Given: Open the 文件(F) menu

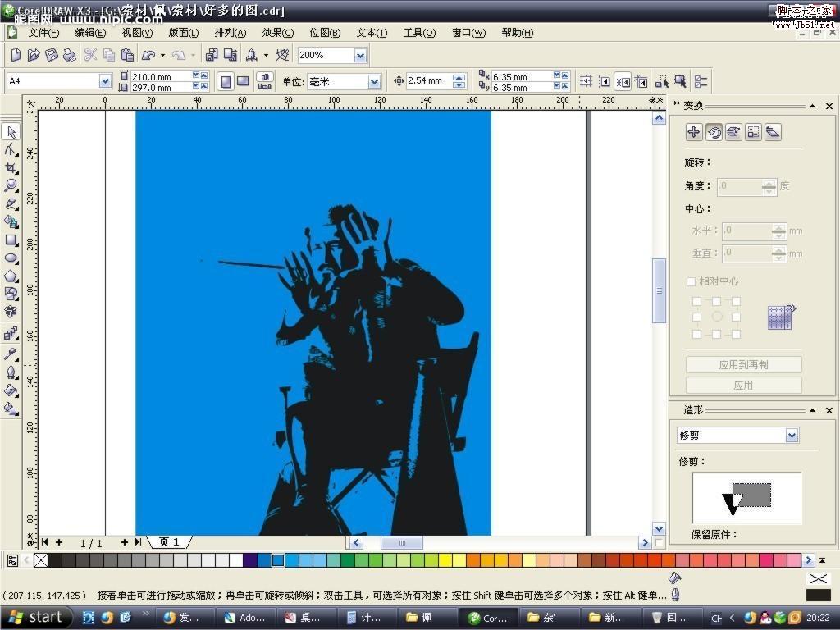Looking at the screenshot, I should click(43, 33).
